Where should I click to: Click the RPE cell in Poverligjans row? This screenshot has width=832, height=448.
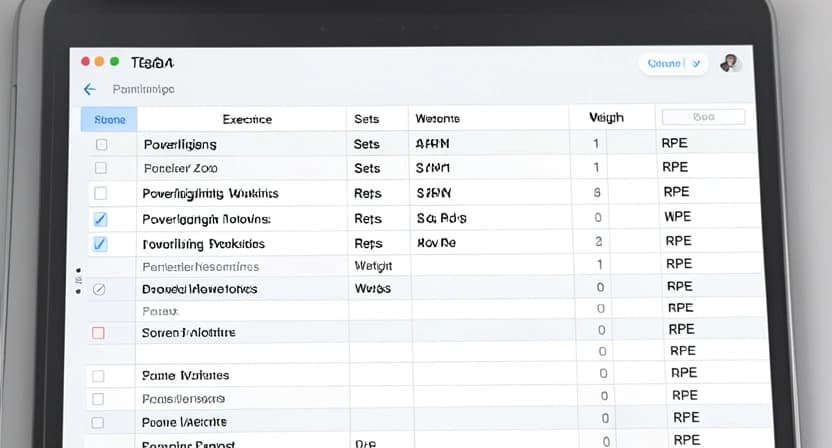click(x=674, y=143)
